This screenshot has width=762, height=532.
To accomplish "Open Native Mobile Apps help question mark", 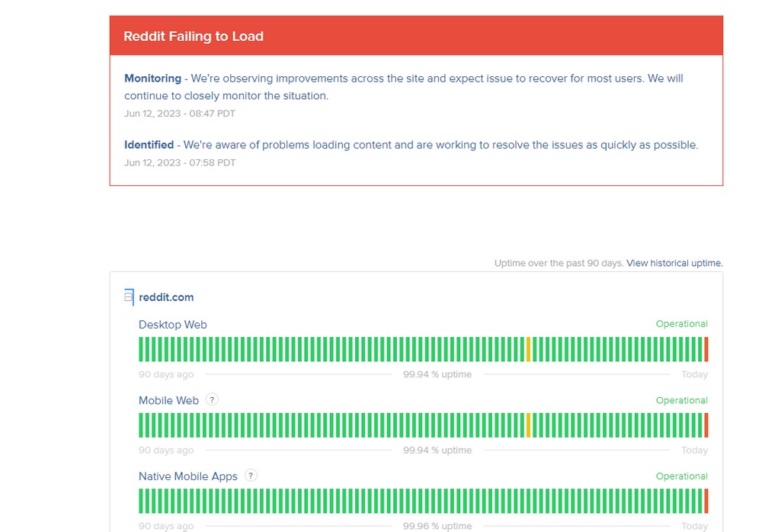I will pyautogui.click(x=250, y=476).
